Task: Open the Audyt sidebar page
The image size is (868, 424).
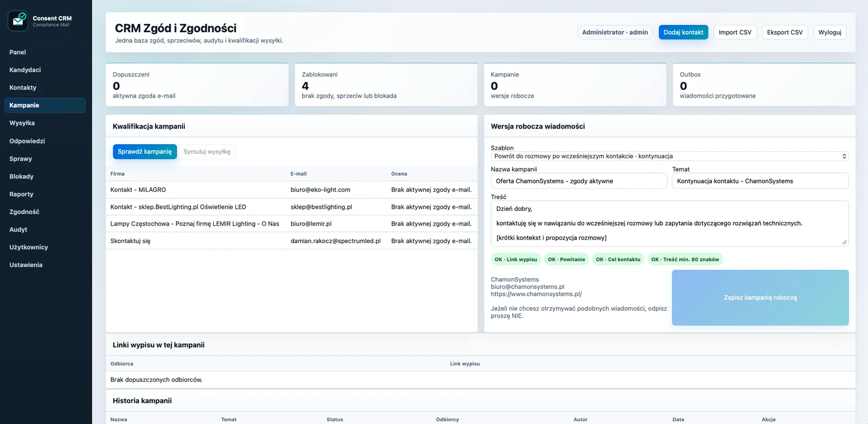Action: pos(45,229)
